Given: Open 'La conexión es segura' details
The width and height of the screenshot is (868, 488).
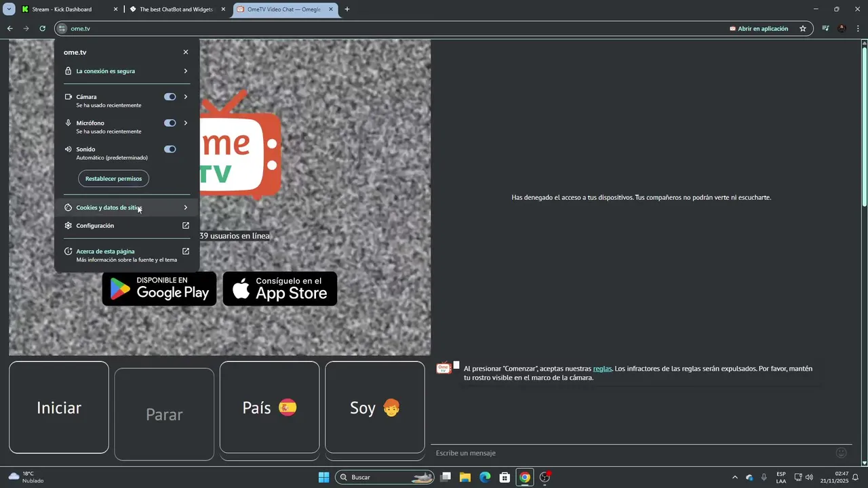Looking at the screenshot, I should pyautogui.click(x=127, y=71).
